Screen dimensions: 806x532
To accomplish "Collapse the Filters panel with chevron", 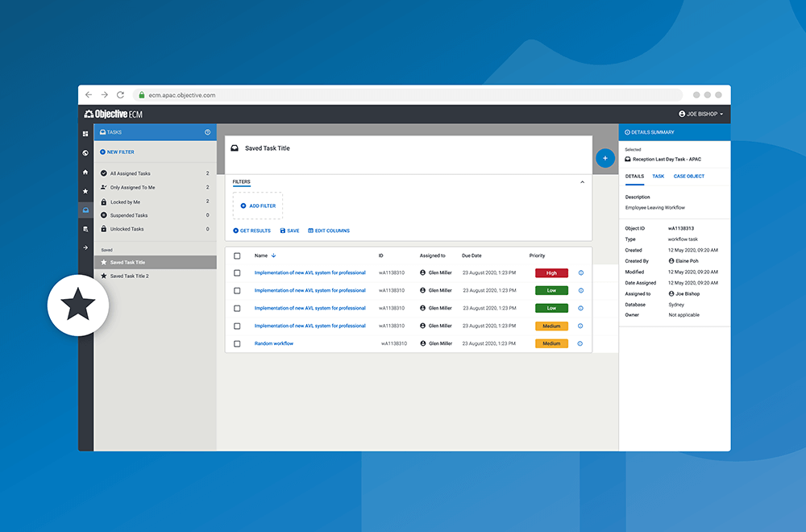I will pos(583,182).
